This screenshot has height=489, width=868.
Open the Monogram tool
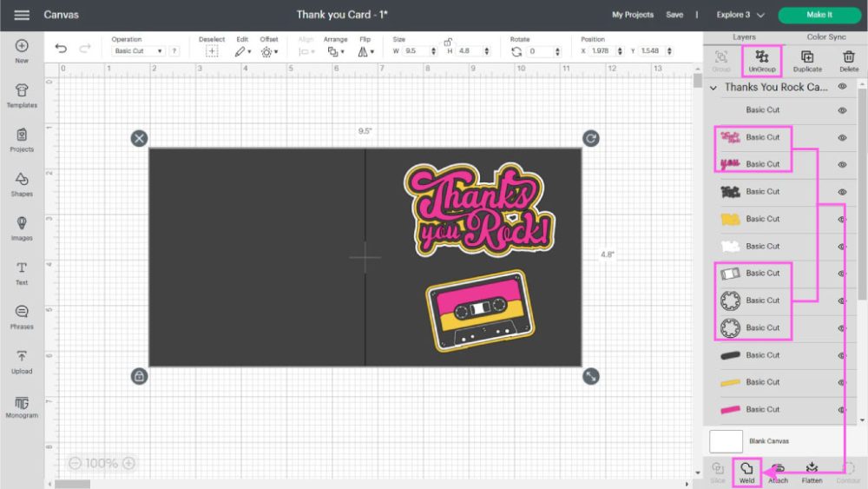click(22, 405)
